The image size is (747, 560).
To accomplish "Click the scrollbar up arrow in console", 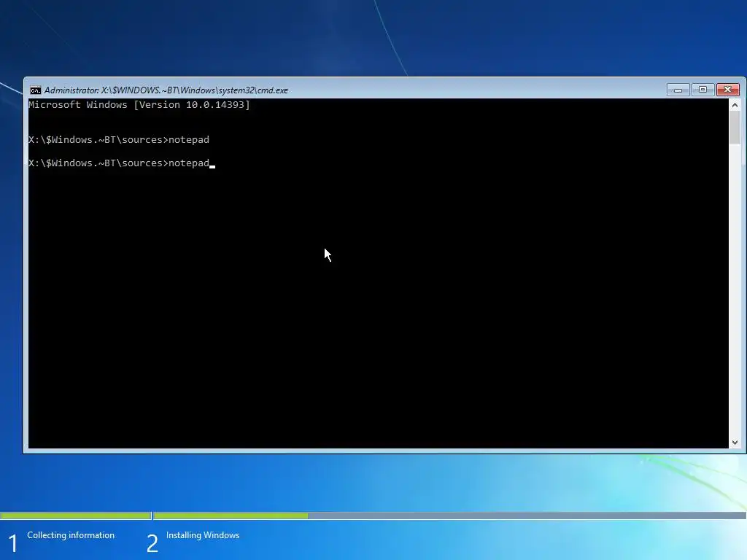I will pyautogui.click(x=735, y=105).
